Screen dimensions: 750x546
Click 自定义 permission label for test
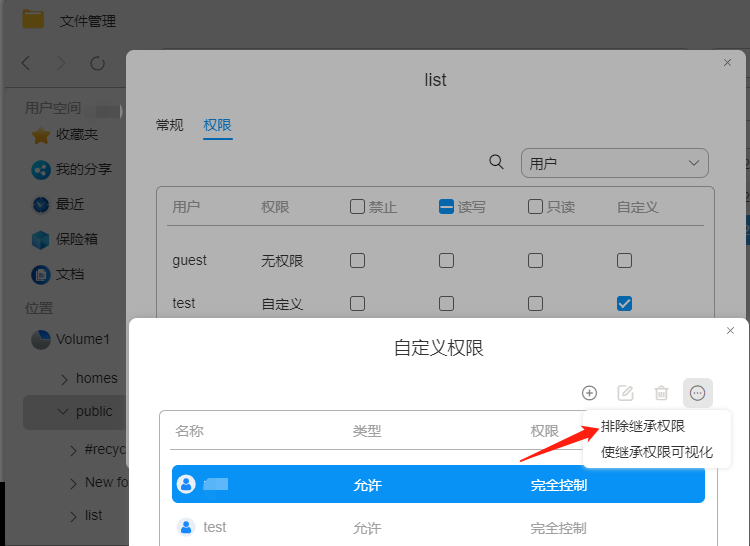282,304
